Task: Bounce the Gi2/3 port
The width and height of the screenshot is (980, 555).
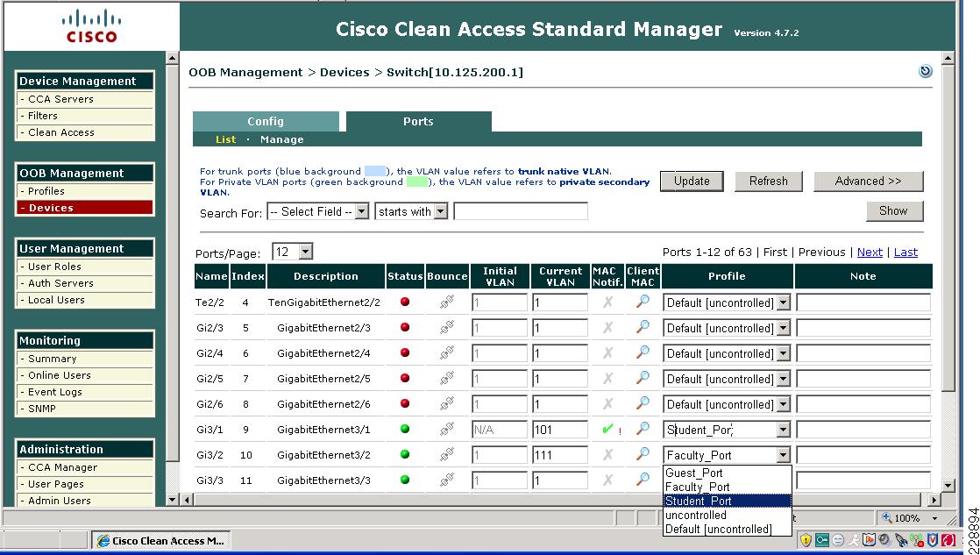Action: click(447, 328)
